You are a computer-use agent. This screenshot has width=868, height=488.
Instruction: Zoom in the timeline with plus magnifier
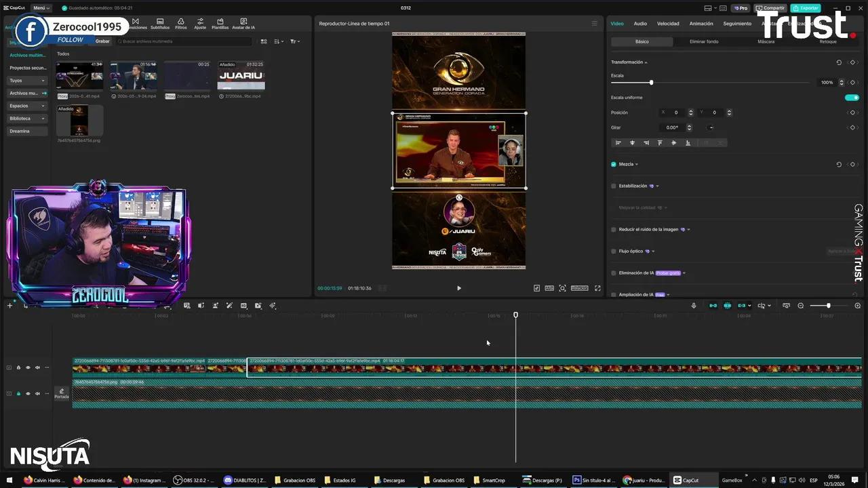coord(858,306)
